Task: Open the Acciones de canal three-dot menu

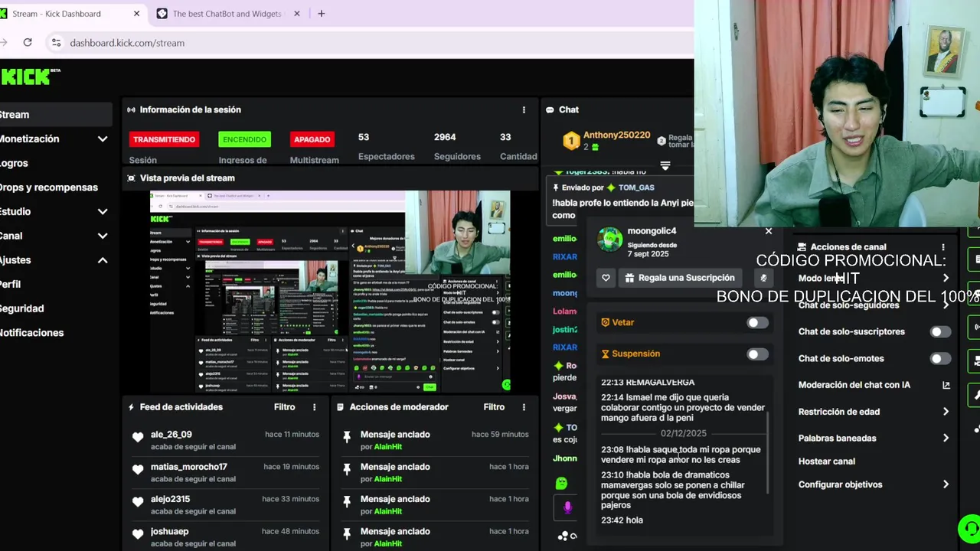Action: point(943,247)
